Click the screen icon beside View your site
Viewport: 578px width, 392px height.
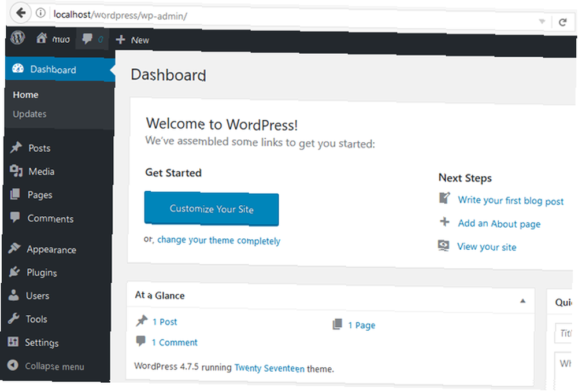point(443,245)
